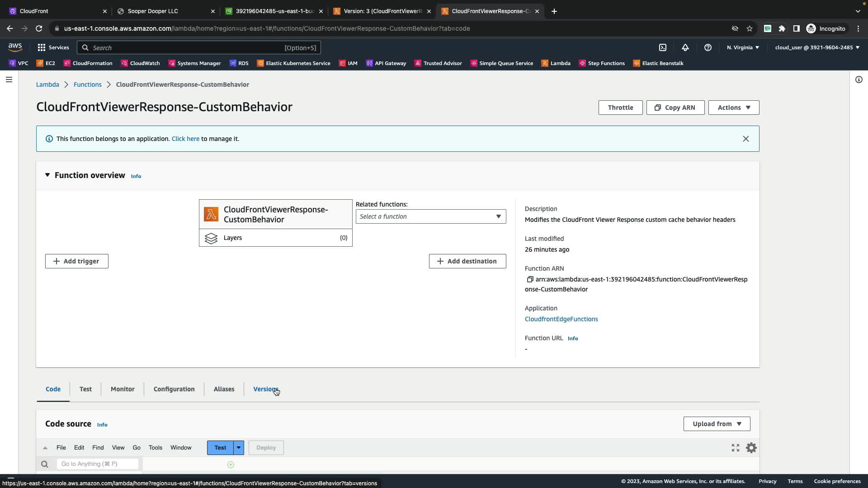Expand the Actions dropdown button
868x488 pixels.
click(733, 108)
